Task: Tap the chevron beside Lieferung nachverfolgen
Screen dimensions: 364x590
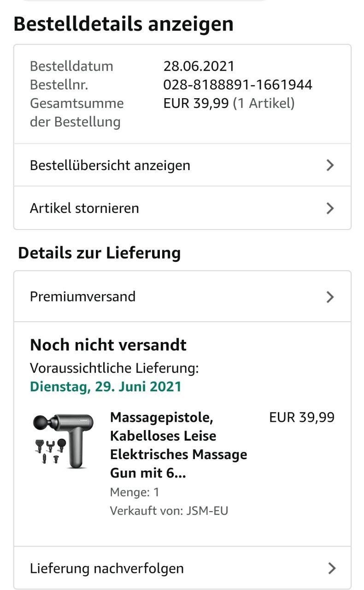Action: click(x=332, y=568)
